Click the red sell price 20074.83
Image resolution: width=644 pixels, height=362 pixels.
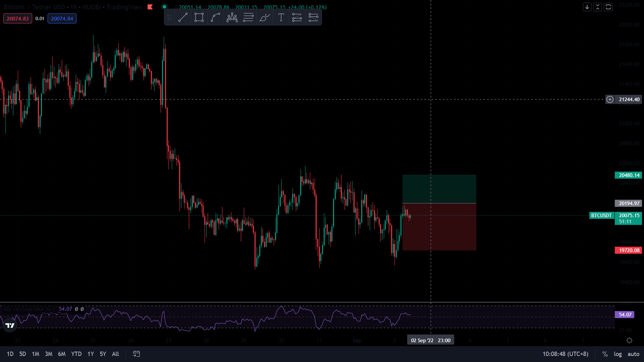(x=18, y=18)
